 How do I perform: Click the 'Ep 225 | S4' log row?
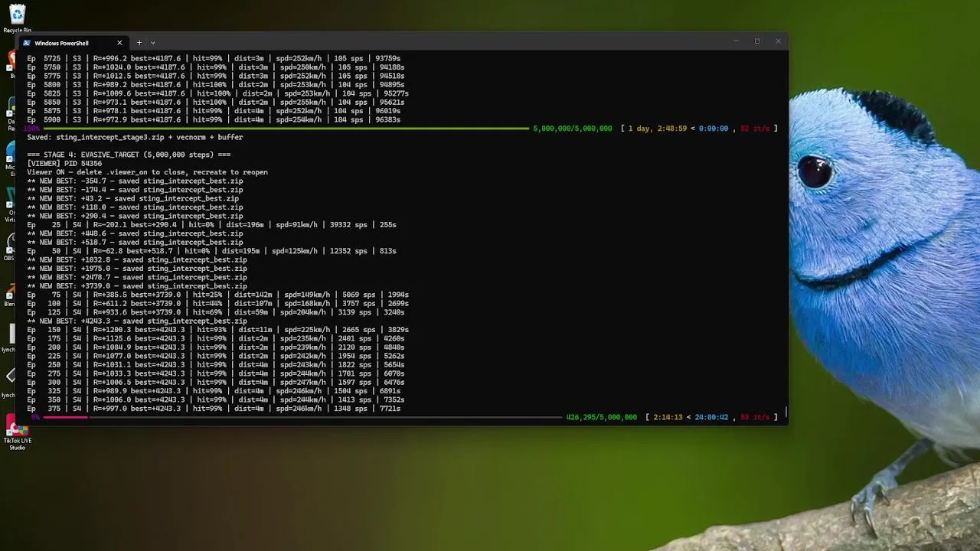tap(216, 356)
